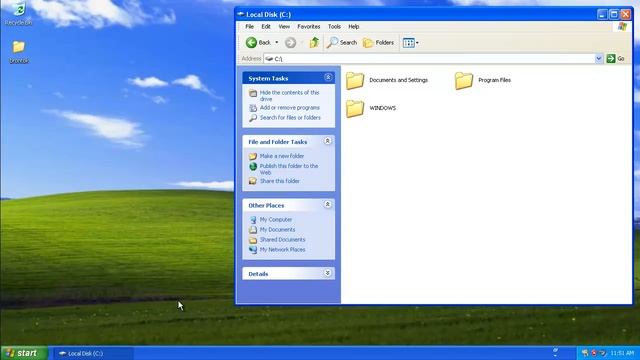Click the Publish to Web globe icon
Screen dimensions: 640x360
pyautogui.click(x=253, y=167)
